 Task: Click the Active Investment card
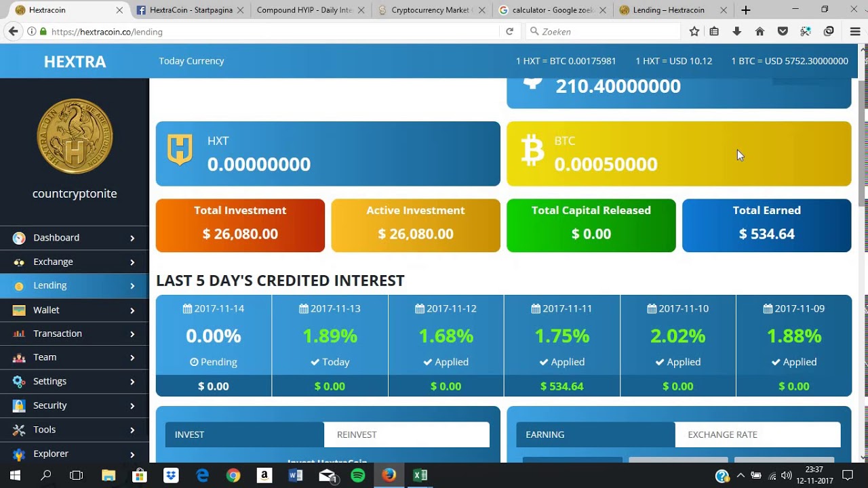[416, 225]
